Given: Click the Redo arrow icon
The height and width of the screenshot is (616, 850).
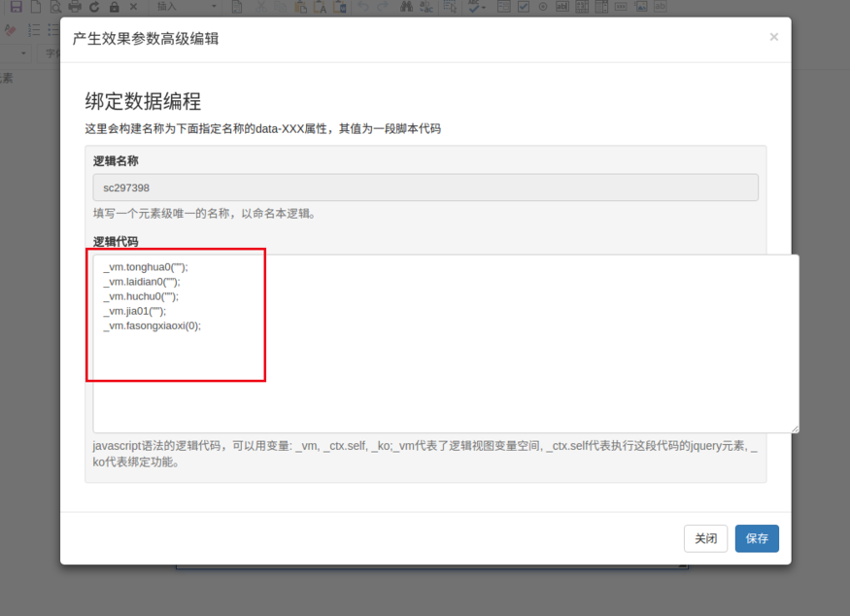Looking at the screenshot, I should (x=383, y=7).
